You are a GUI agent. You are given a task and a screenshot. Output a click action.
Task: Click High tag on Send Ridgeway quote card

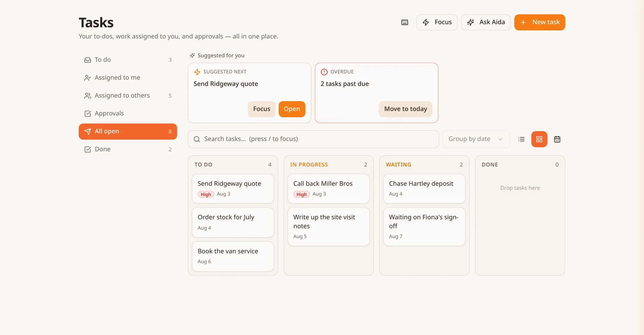[206, 194]
